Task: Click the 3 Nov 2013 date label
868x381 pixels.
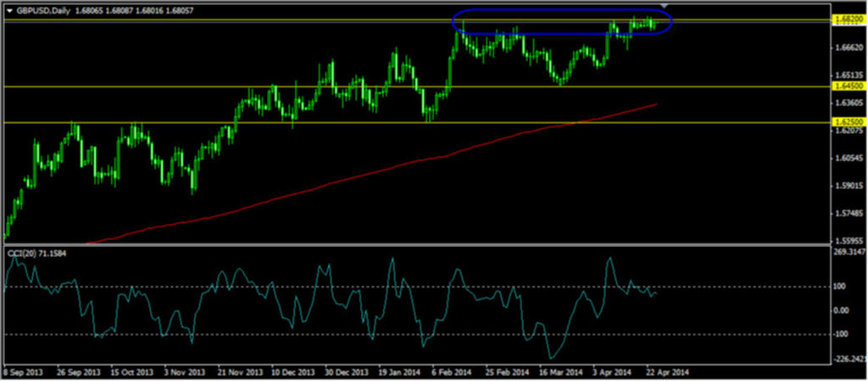Action: (x=183, y=373)
